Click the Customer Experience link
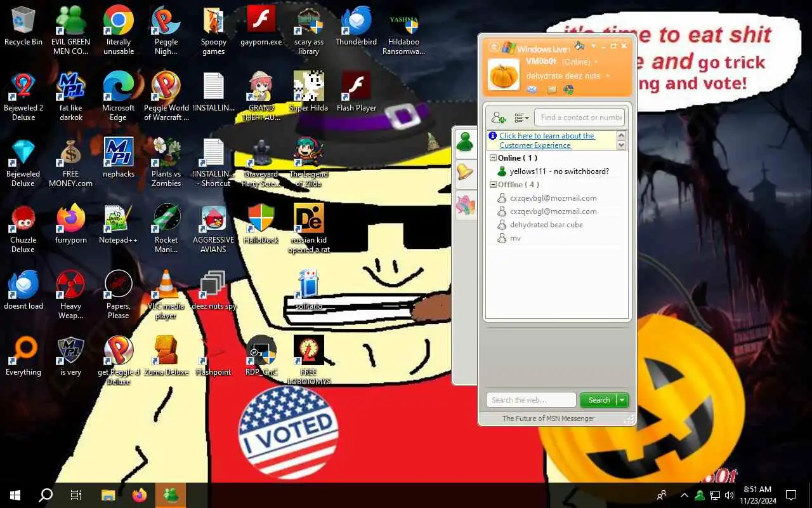Screen dimensions: 812x508 tap(547, 140)
